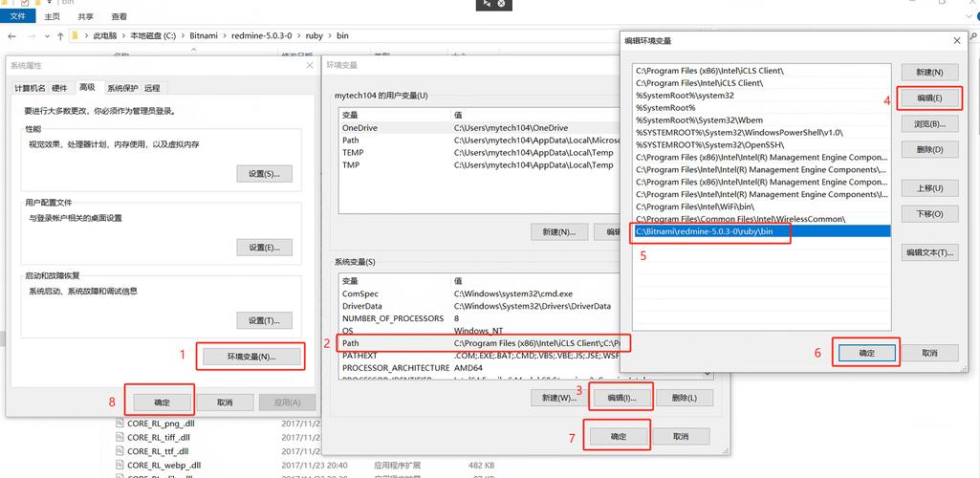The width and height of the screenshot is (980, 478).
Task: Open the 文件 menu in File Explorer
Action: pos(17,16)
